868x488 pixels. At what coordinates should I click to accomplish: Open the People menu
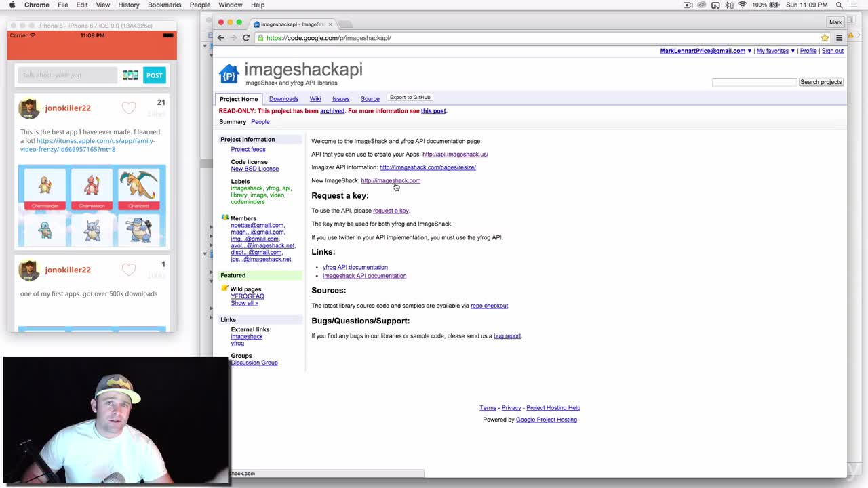click(x=199, y=5)
